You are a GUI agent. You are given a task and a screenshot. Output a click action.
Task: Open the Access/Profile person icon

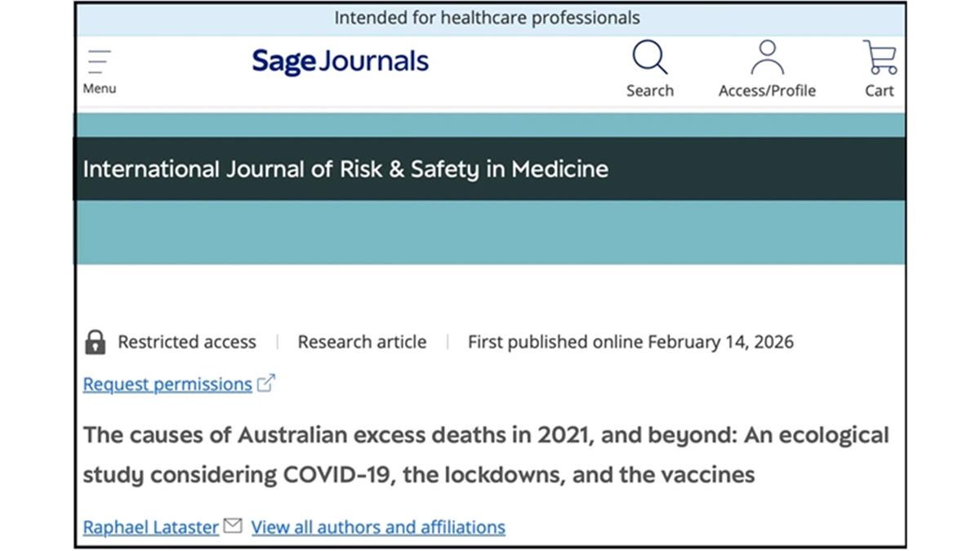766,58
